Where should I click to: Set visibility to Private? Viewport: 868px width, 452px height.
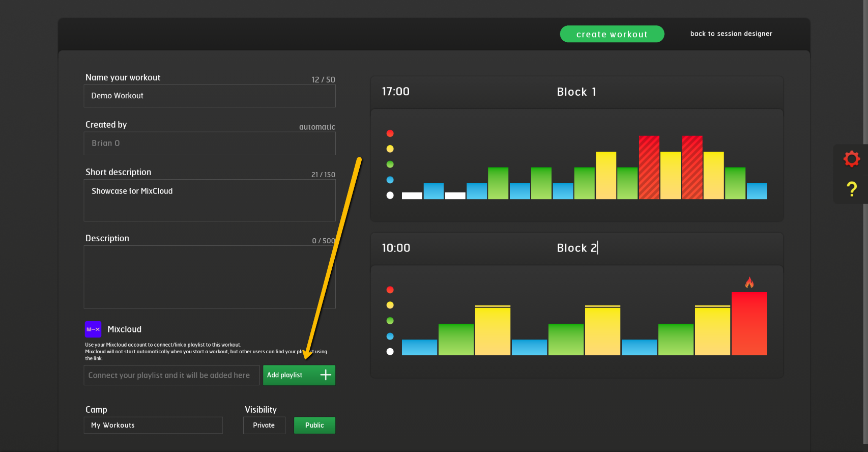coord(264,426)
